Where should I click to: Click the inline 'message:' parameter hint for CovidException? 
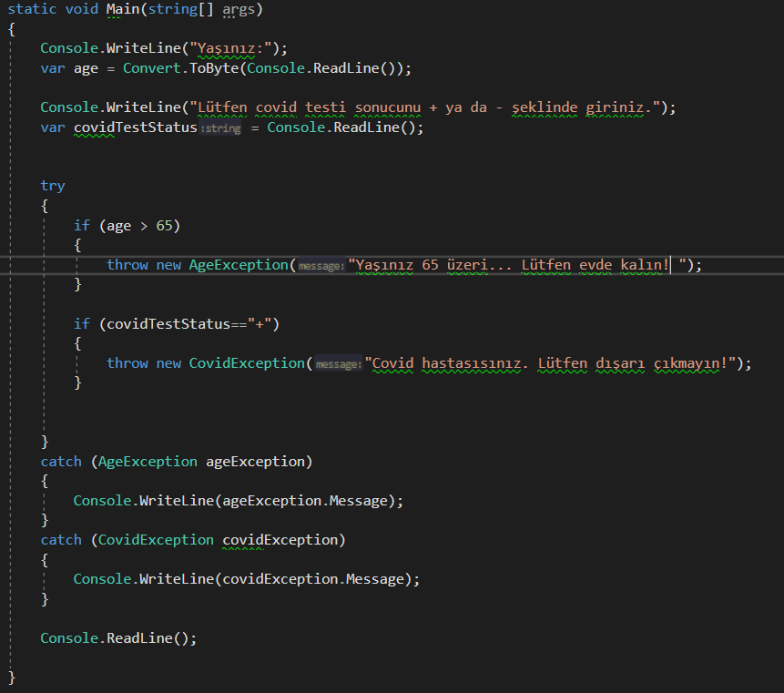(x=338, y=363)
